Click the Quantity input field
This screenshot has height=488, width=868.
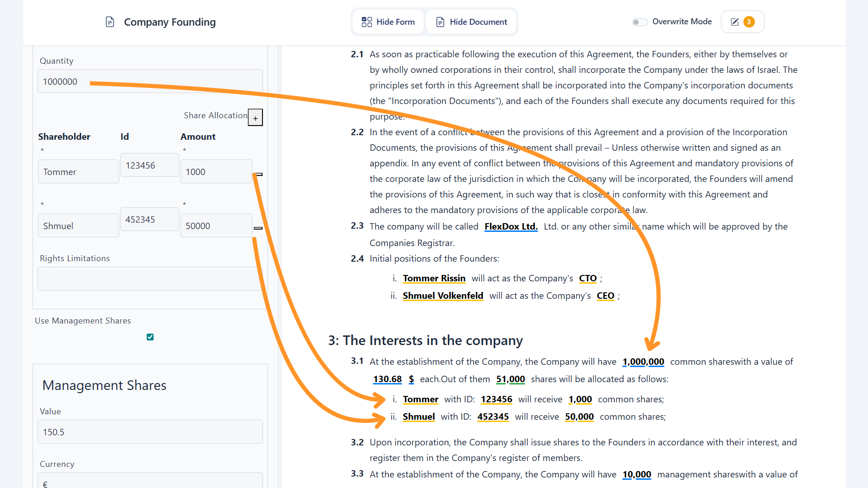[150, 82]
